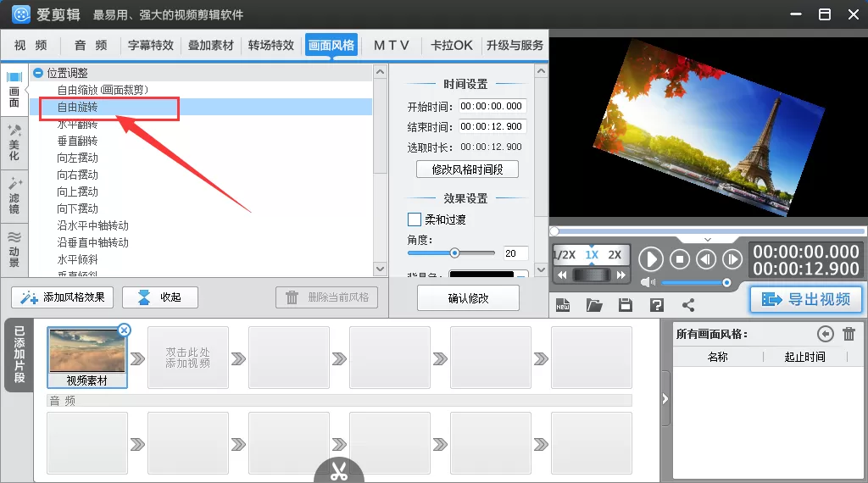Click trash icon in 所有画面风格 panel

pos(849,334)
